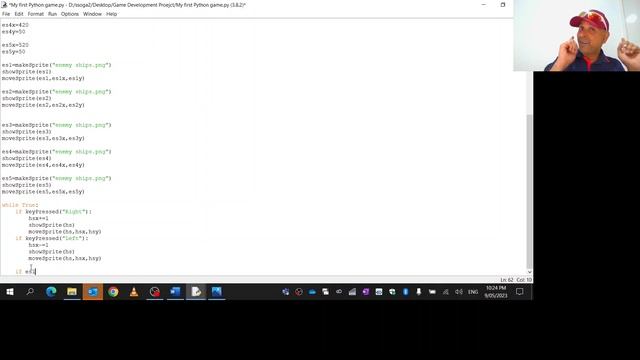Click the line 'showSprite(es3)'
The height and width of the screenshot is (360, 640).
click(27, 131)
